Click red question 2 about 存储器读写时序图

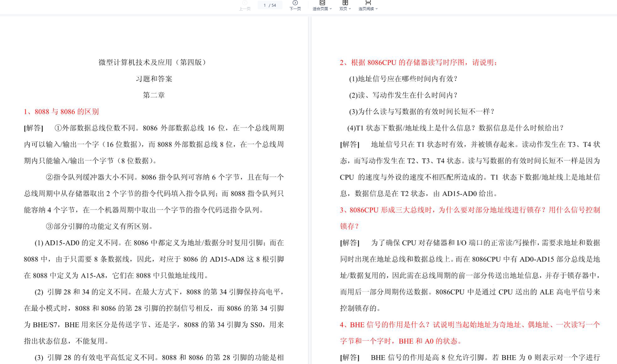coord(418,62)
